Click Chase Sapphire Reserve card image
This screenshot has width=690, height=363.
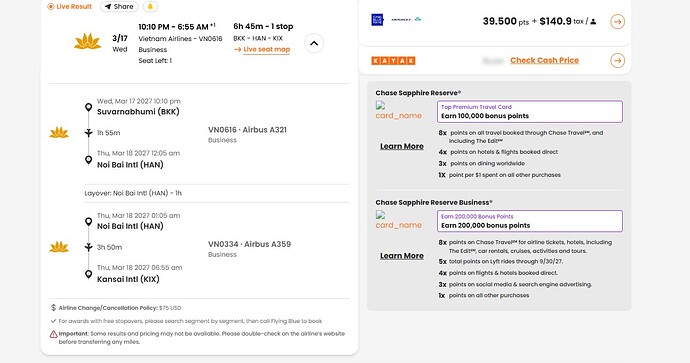(x=398, y=111)
